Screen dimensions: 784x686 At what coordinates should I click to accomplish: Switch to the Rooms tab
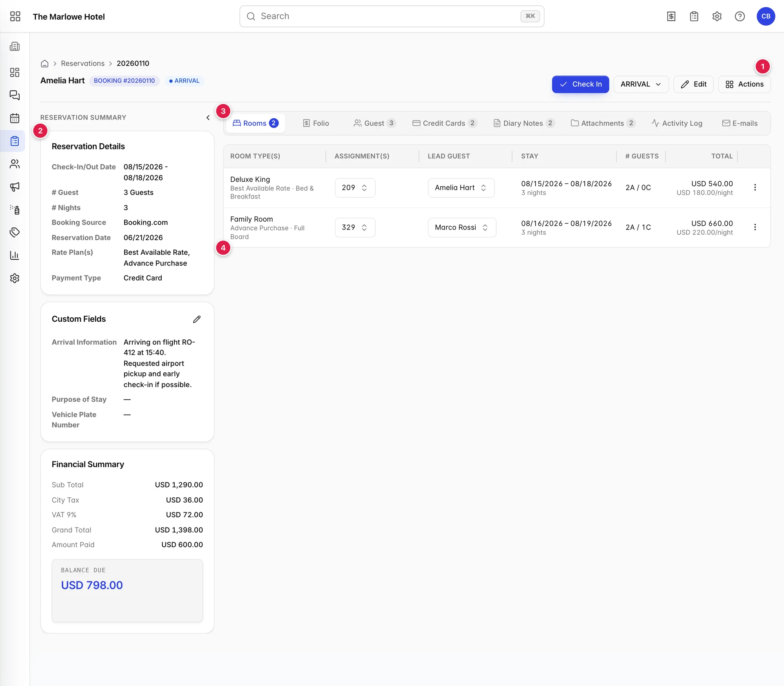[256, 123]
